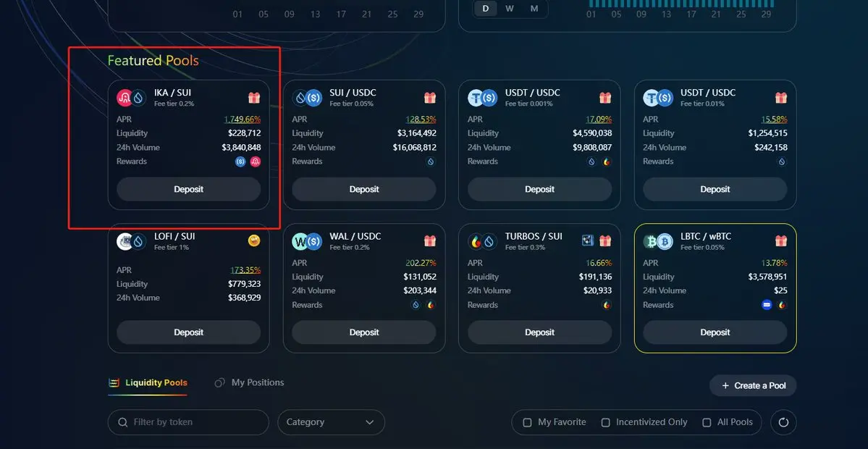Click the LBTC / wBTC token pair icons
The height and width of the screenshot is (449, 868).
(657, 241)
